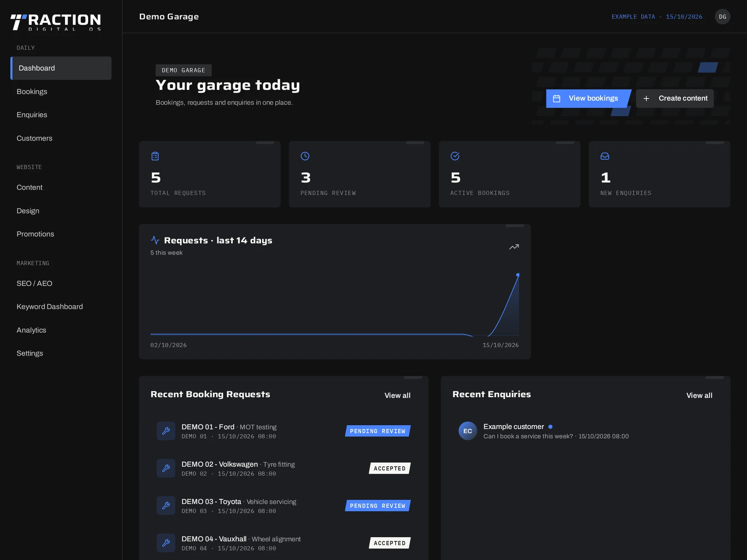
Task: Click the chart's latest data point
Action: click(518, 275)
